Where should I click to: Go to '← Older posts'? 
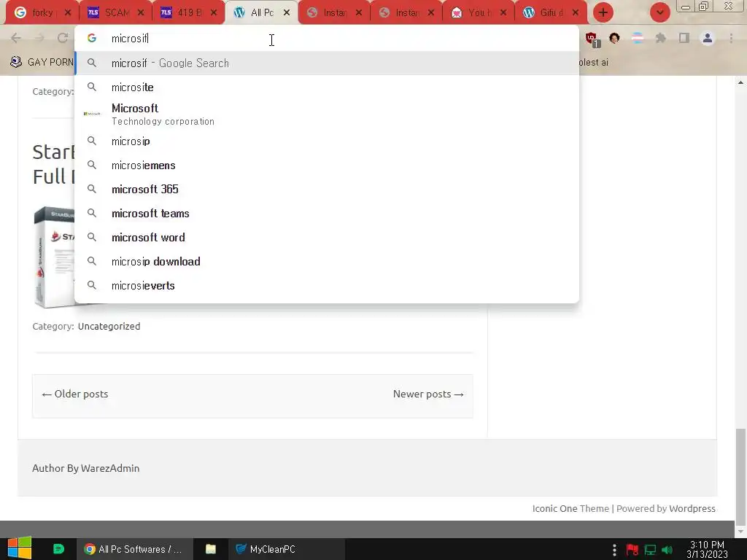75,394
